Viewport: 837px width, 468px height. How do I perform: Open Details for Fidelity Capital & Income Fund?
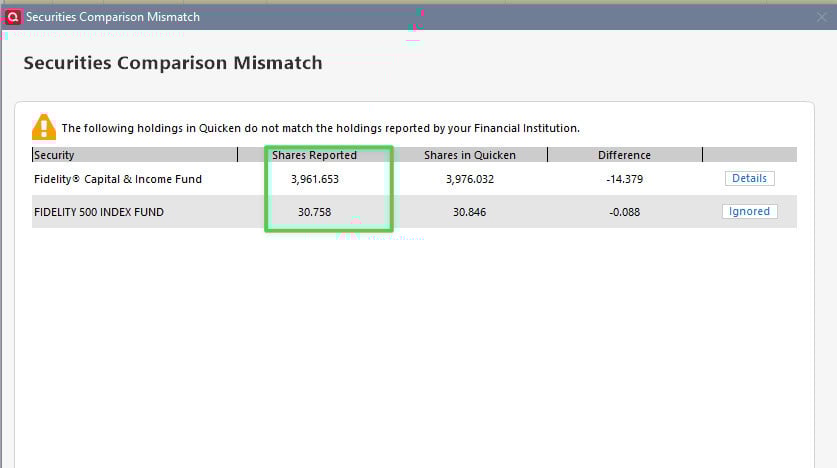click(x=749, y=178)
